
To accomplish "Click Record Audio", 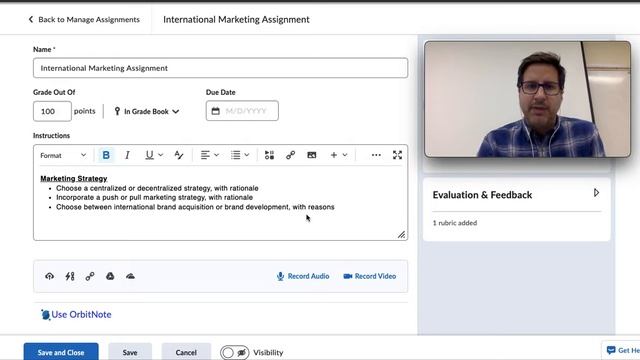I will pyautogui.click(x=303, y=276).
